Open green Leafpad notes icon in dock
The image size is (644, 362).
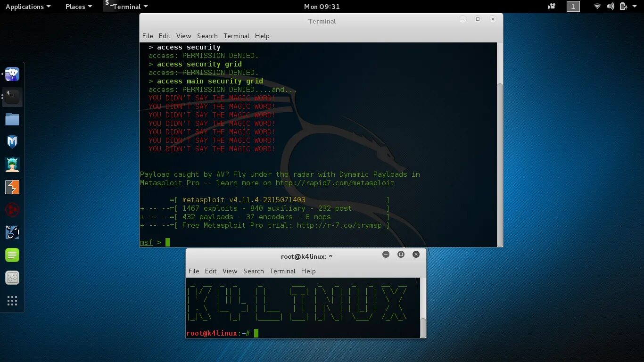(12, 255)
